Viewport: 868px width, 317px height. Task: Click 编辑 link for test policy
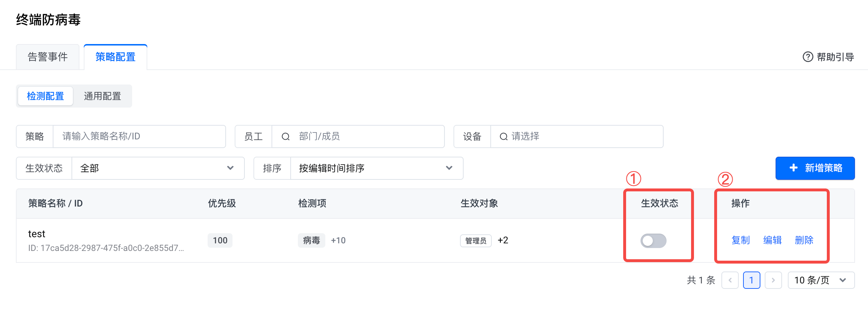pyautogui.click(x=772, y=240)
